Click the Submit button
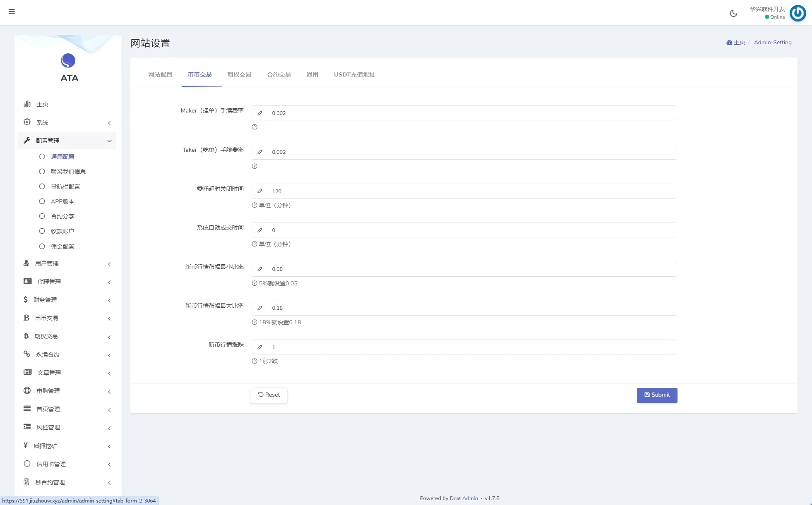Viewport: 812px width, 505px height. click(657, 395)
